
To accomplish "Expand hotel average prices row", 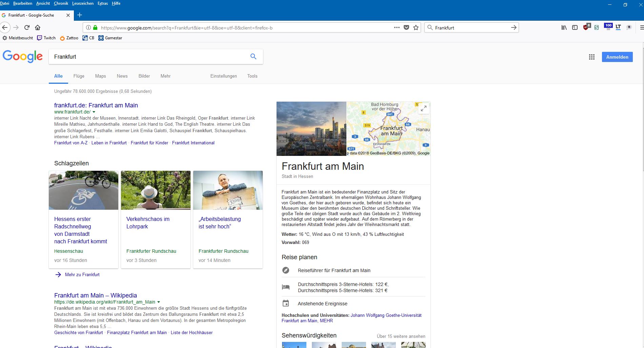I will (354, 287).
